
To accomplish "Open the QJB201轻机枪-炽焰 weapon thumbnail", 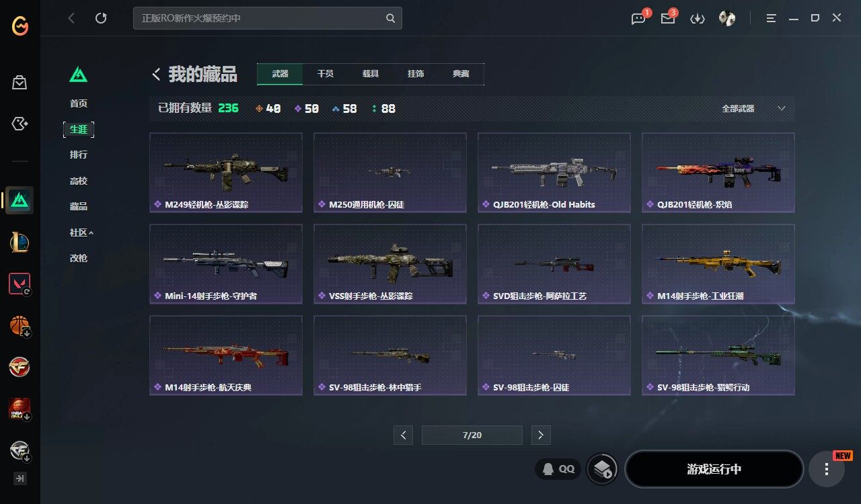I will (718, 173).
